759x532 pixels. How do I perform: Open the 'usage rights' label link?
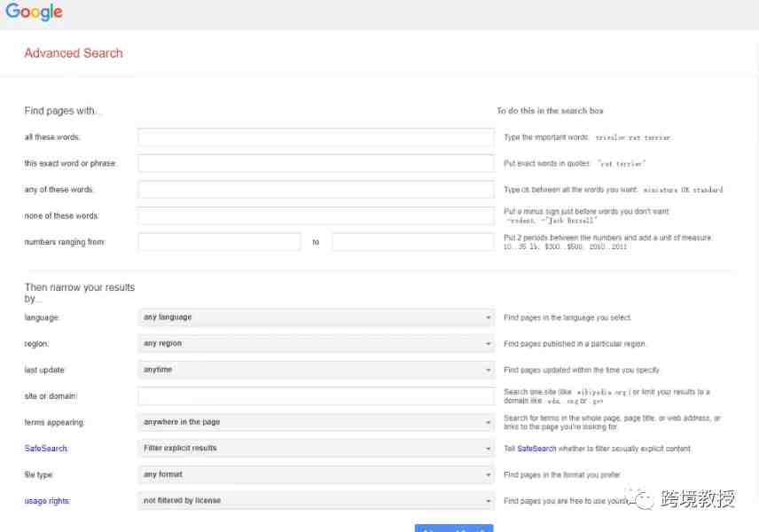(48, 501)
